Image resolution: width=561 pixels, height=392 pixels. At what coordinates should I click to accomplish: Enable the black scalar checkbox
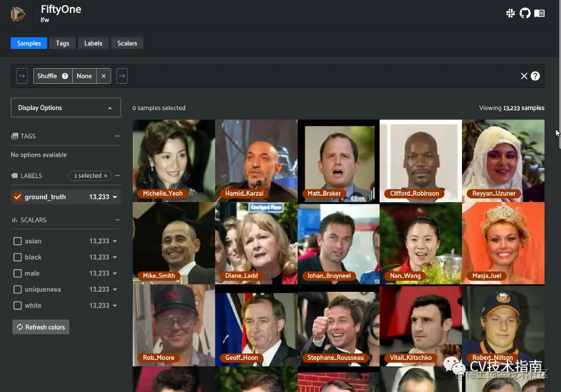[17, 257]
